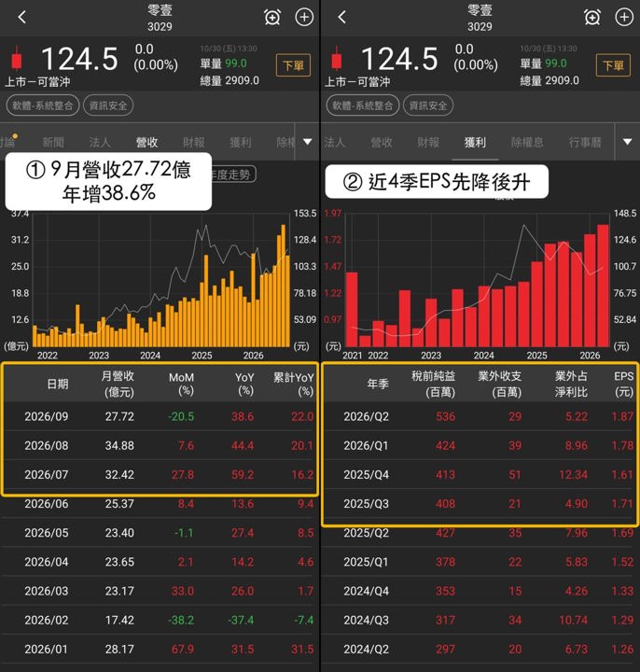Screen dimensions: 640x672
Task: Open 財報 tab on left screen
Action: pos(194,142)
